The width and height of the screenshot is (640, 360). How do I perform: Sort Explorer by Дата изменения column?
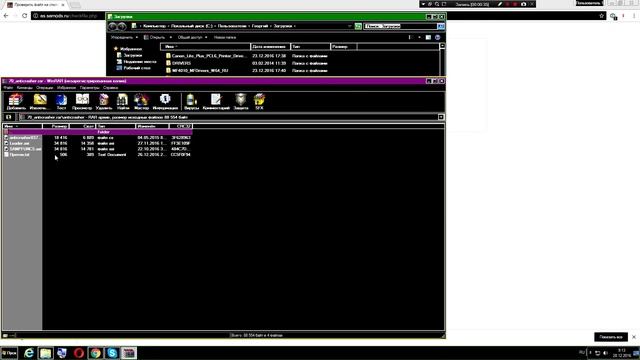[x=270, y=47]
